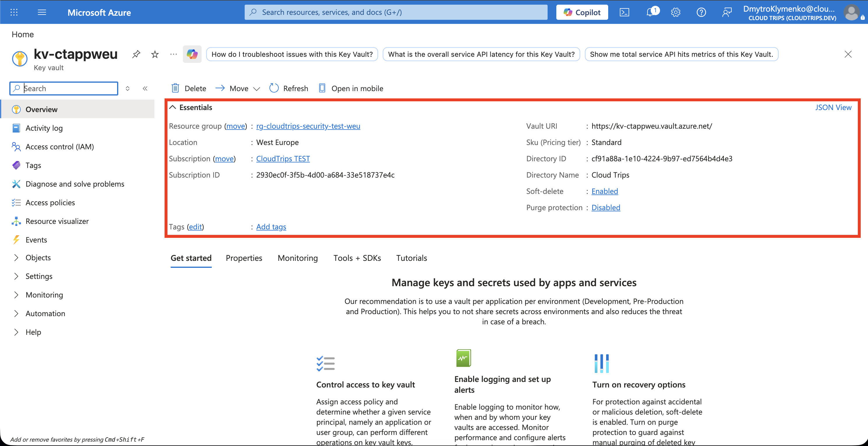Open the hamburger portal menu
Image resolution: width=868 pixels, height=446 pixels.
pos(42,13)
